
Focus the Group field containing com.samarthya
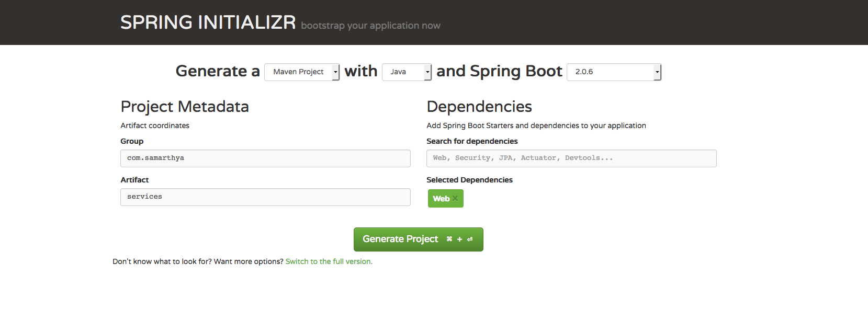[265, 158]
